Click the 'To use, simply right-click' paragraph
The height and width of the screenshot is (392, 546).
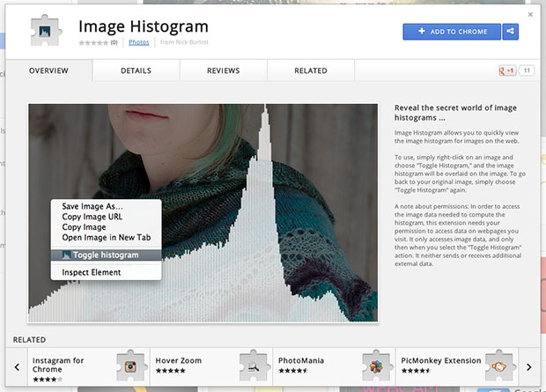click(x=460, y=174)
